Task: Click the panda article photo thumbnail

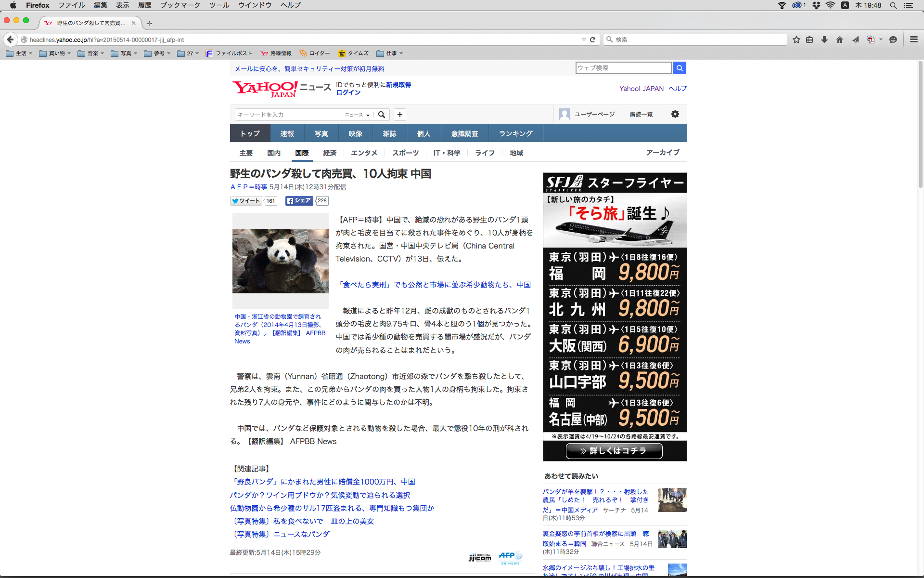Action: coord(280,261)
